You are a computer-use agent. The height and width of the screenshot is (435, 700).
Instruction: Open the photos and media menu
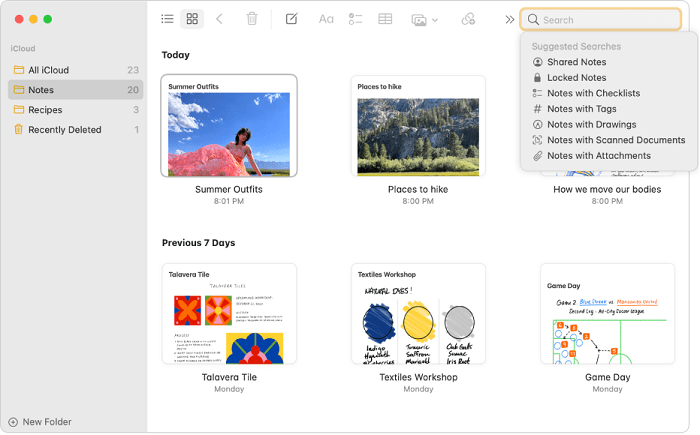[424, 20]
